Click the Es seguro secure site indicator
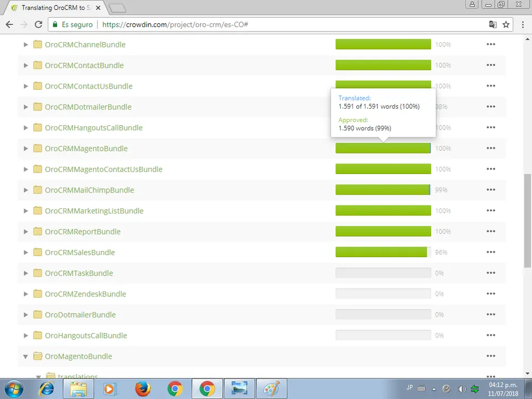Screen dimensions: 532x399 click(73, 24)
